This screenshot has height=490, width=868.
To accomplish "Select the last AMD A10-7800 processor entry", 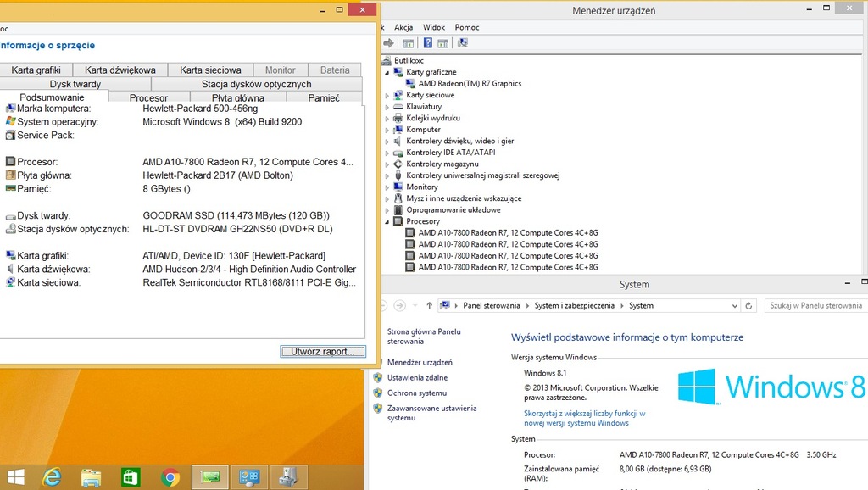I will (509, 267).
